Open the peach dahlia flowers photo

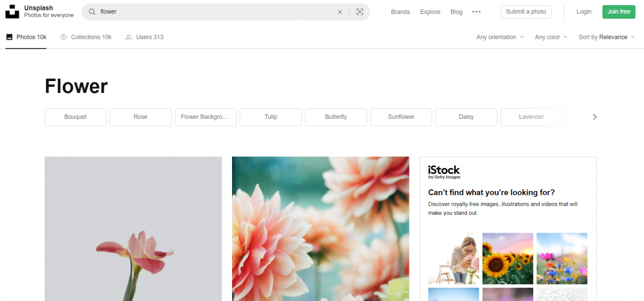[320, 229]
